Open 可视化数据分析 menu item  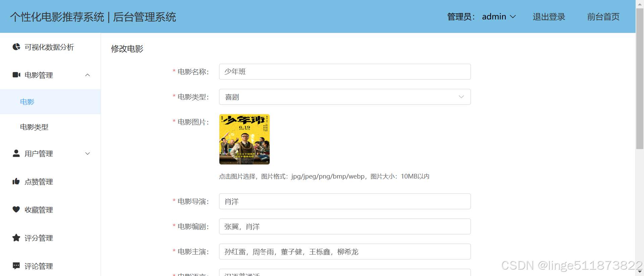click(50, 47)
